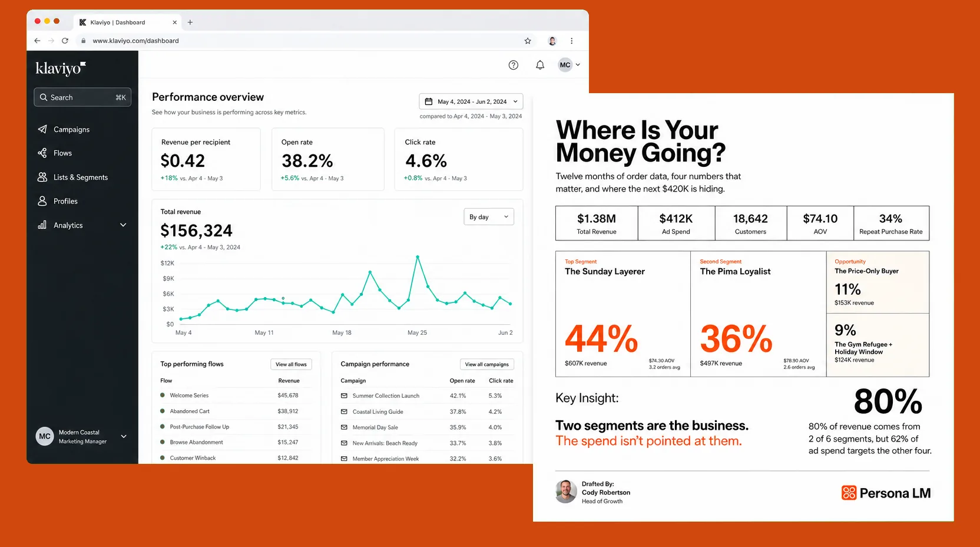
Task: Click the Analytics bar chart icon
Action: tap(42, 225)
